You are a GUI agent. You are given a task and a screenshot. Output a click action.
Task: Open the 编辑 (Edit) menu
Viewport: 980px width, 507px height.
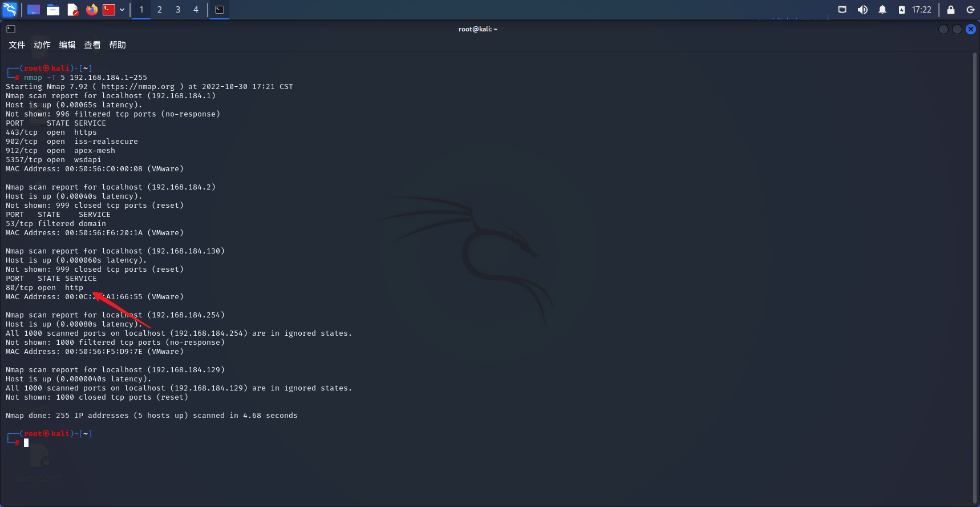(x=67, y=45)
